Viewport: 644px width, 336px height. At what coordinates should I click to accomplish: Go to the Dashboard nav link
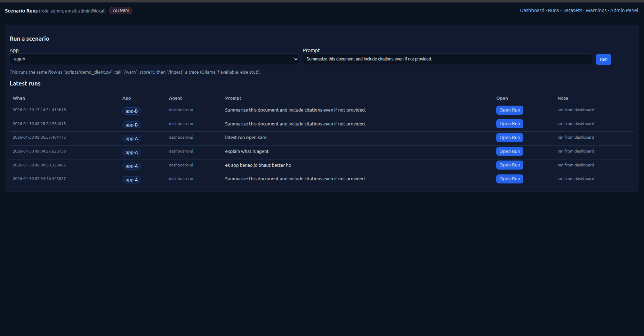(x=532, y=10)
